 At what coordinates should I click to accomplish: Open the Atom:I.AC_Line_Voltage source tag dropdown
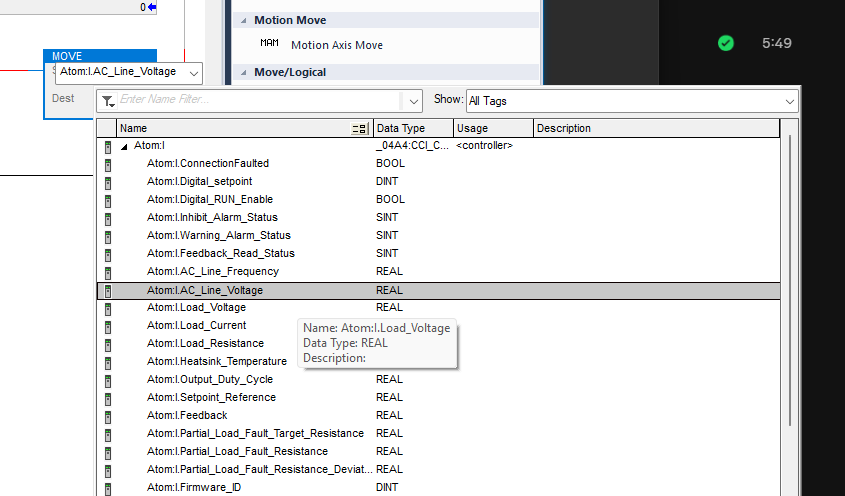(x=192, y=72)
